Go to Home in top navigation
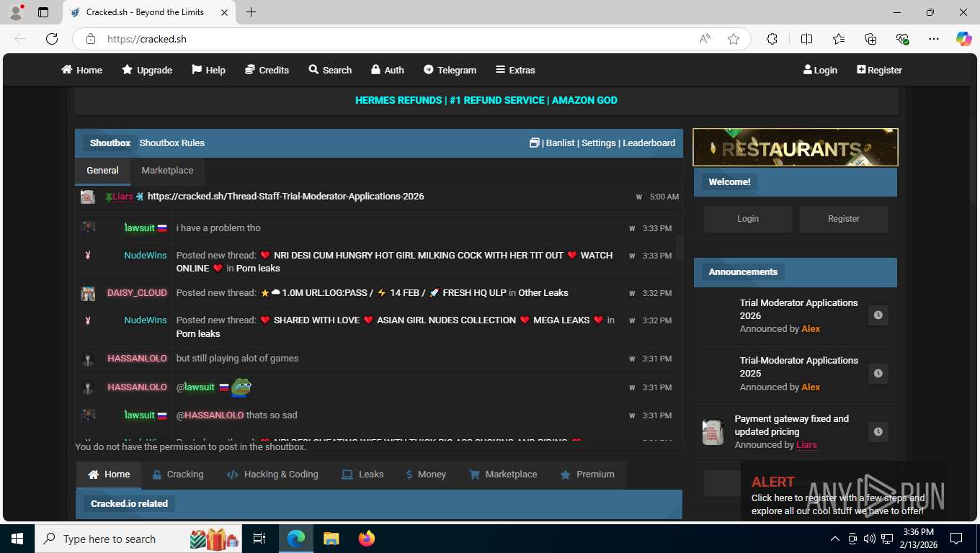 pos(81,70)
